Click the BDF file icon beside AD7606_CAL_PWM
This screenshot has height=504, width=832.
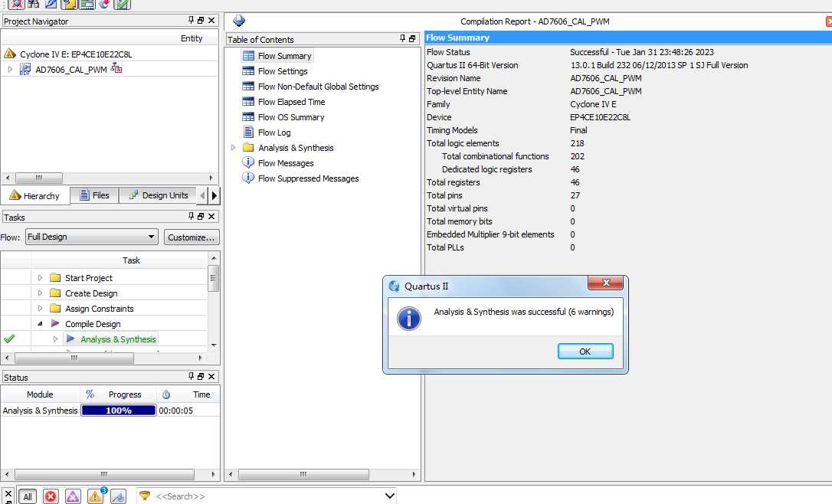coord(25,70)
